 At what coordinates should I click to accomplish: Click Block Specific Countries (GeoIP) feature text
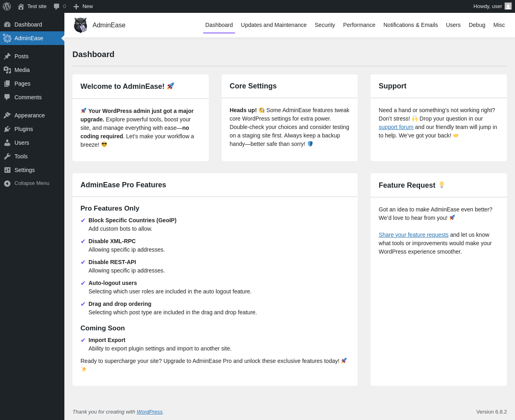coord(132,220)
